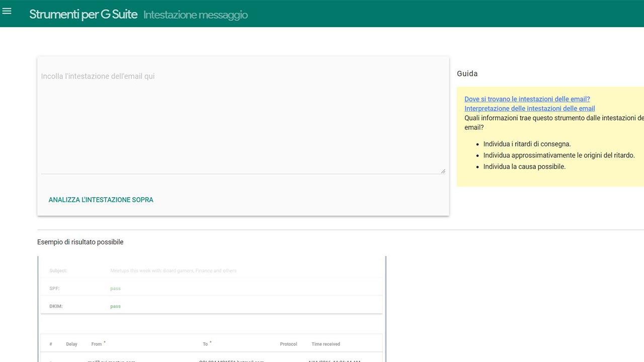Click the Guida heading
This screenshot has height=362, width=644.
coord(467,73)
